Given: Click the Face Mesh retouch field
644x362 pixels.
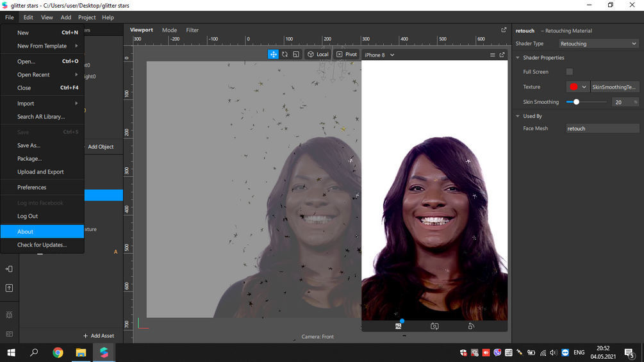Looking at the screenshot, I should coord(602,129).
